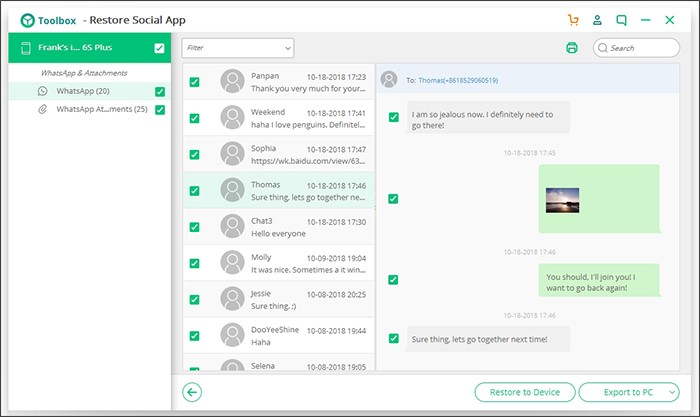
Task: Click the attachment paperclip icon
Action: 42,109
